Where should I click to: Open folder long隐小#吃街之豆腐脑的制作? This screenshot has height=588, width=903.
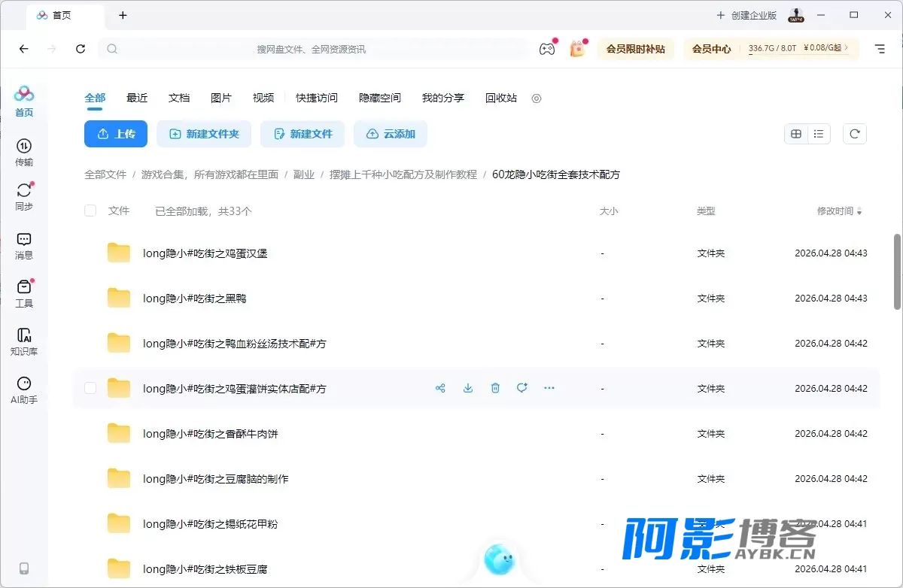pyautogui.click(x=216, y=479)
